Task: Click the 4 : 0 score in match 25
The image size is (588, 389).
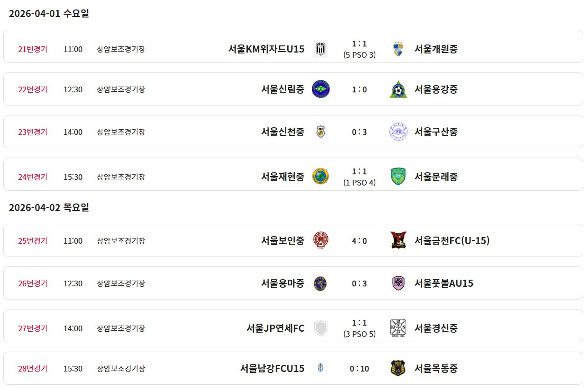Action: click(360, 240)
